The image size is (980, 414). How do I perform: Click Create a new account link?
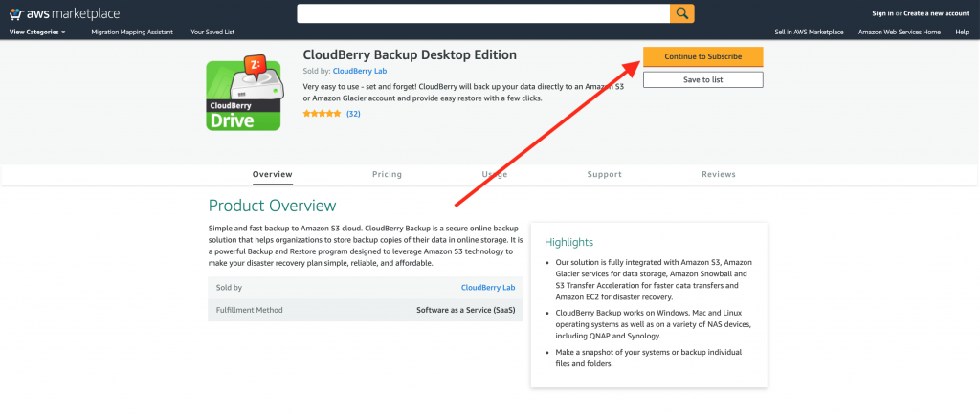coord(936,13)
